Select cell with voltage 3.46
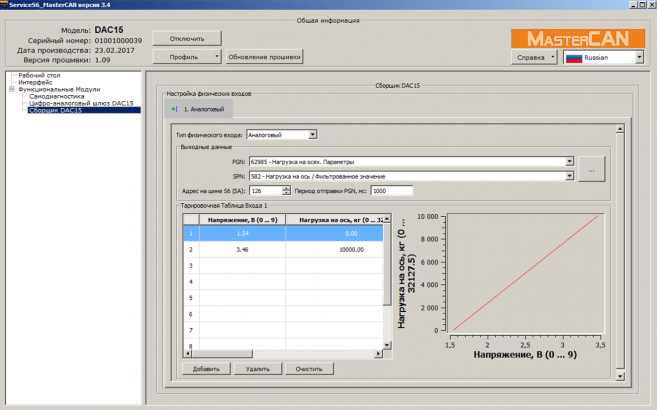657x410 pixels. click(x=243, y=250)
